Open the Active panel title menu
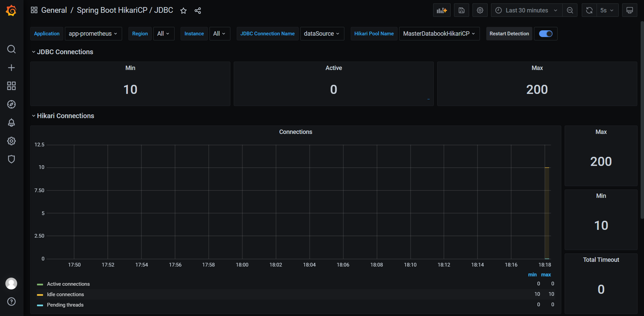This screenshot has width=644, height=316. [x=334, y=68]
